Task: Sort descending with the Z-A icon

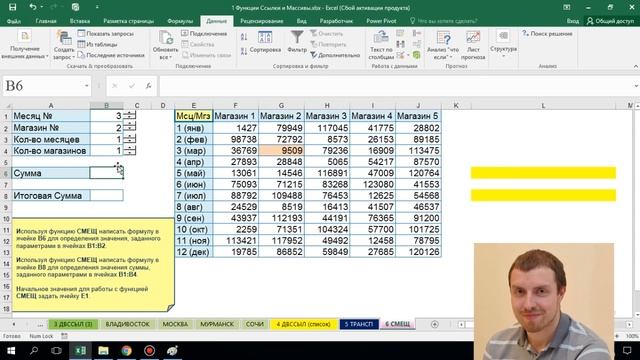Action: click(244, 51)
